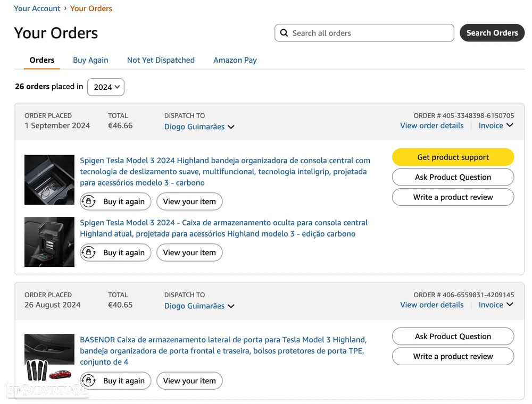Open the Spigen console tray product thumbnail
The image size is (532, 404).
49,180
